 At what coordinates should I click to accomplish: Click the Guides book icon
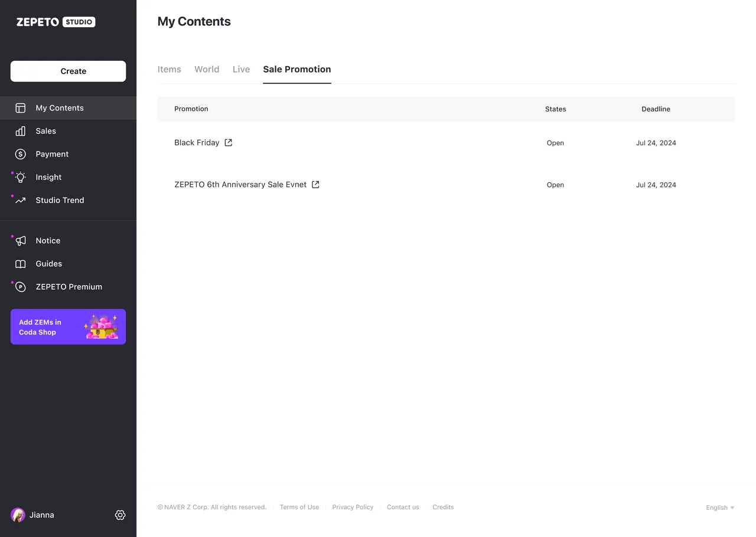pyautogui.click(x=21, y=264)
